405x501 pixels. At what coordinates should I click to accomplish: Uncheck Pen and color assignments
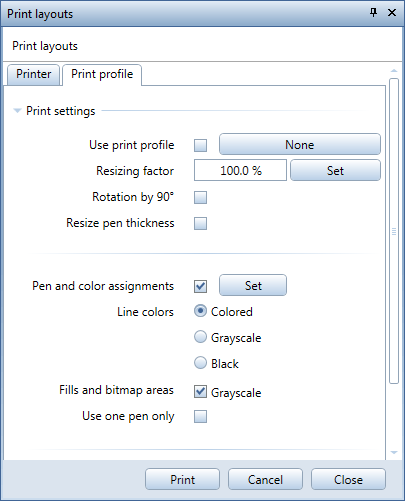click(x=200, y=286)
